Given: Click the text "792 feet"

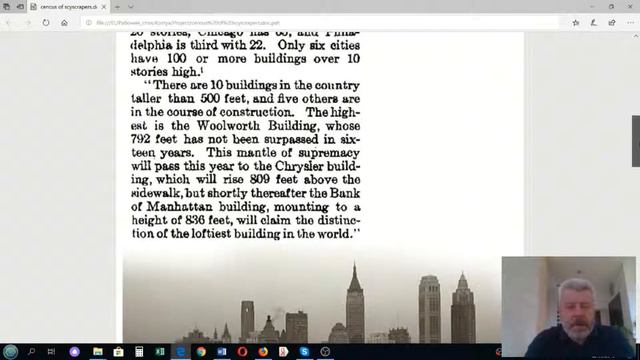Looking at the screenshot, I should 154,139.
